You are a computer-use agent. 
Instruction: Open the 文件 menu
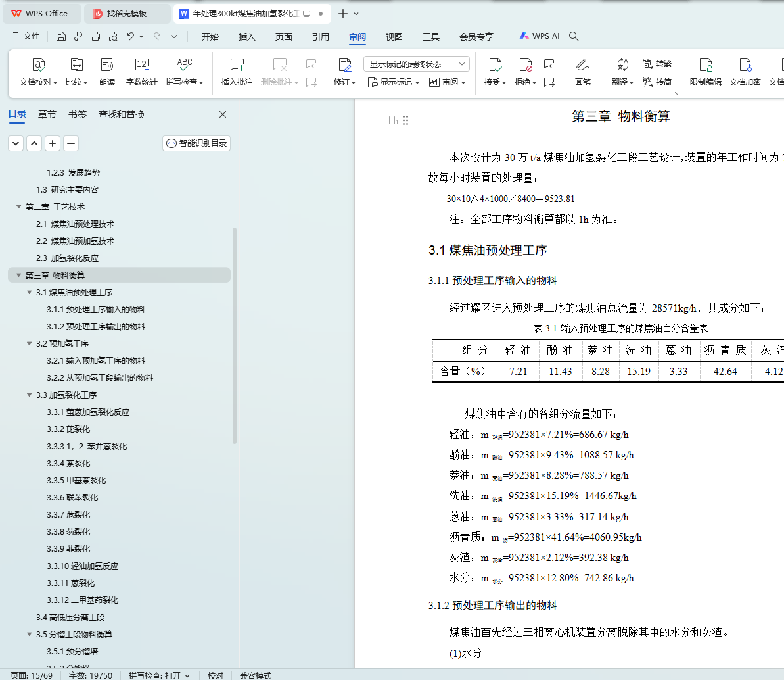point(26,36)
